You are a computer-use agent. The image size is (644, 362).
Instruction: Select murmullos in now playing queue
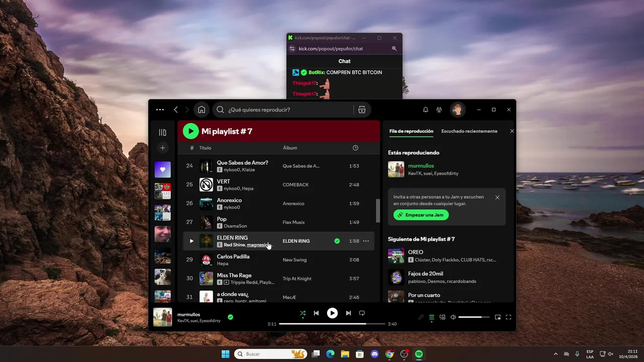(421, 165)
